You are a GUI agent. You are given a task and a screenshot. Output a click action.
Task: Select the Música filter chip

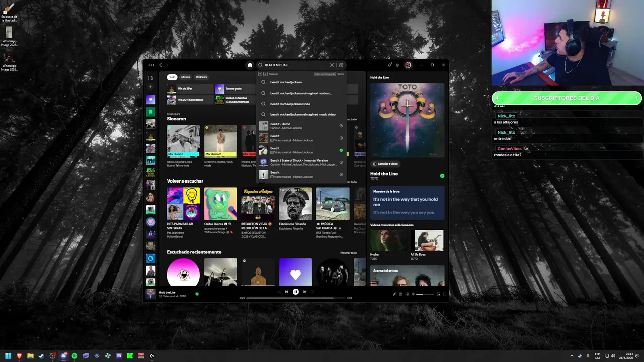tap(186, 77)
